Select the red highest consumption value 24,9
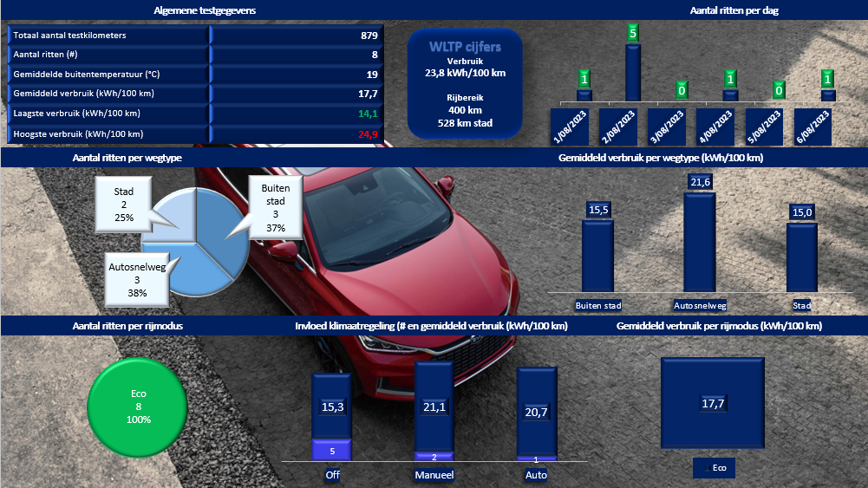Viewport: 868px width, 488px height. 368,133
